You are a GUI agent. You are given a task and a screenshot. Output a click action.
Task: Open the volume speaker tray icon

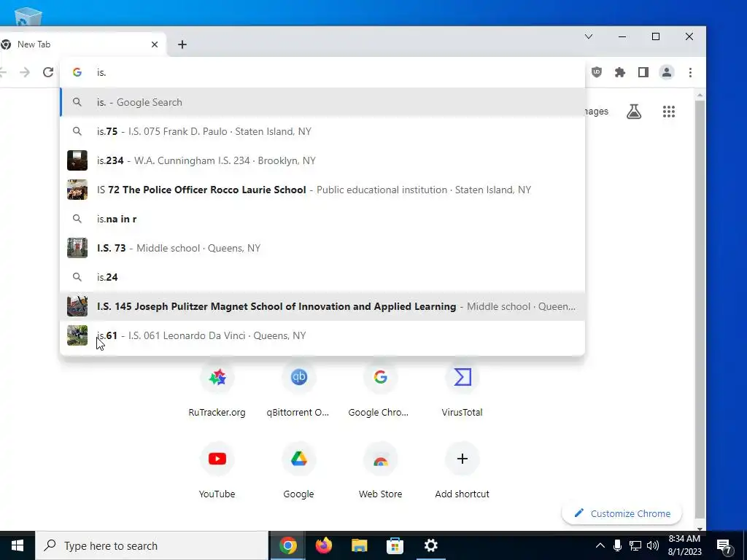pos(653,545)
